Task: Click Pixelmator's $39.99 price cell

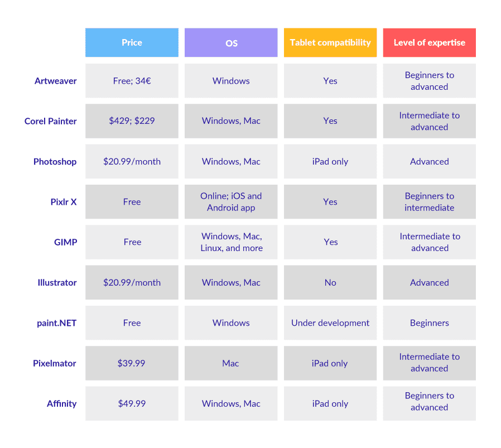Action: pyautogui.click(x=132, y=363)
